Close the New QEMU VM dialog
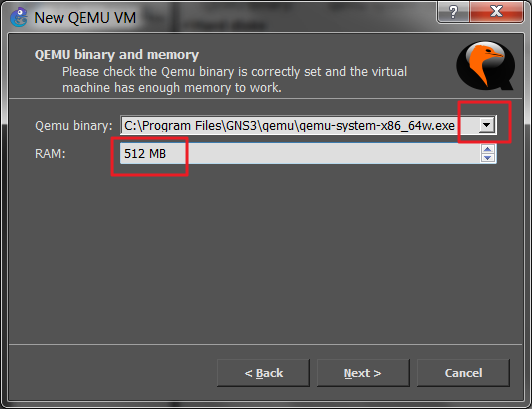Viewport: 532px width, 409px height. [x=496, y=12]
